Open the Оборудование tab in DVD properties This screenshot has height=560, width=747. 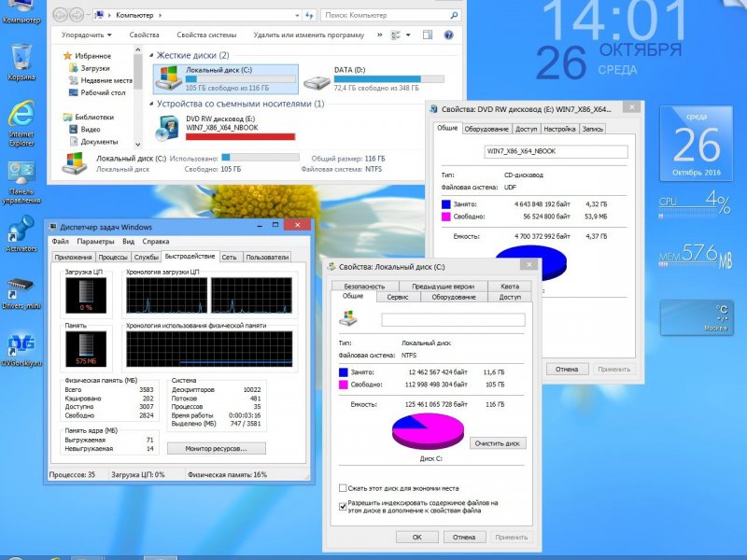point(486,129)
